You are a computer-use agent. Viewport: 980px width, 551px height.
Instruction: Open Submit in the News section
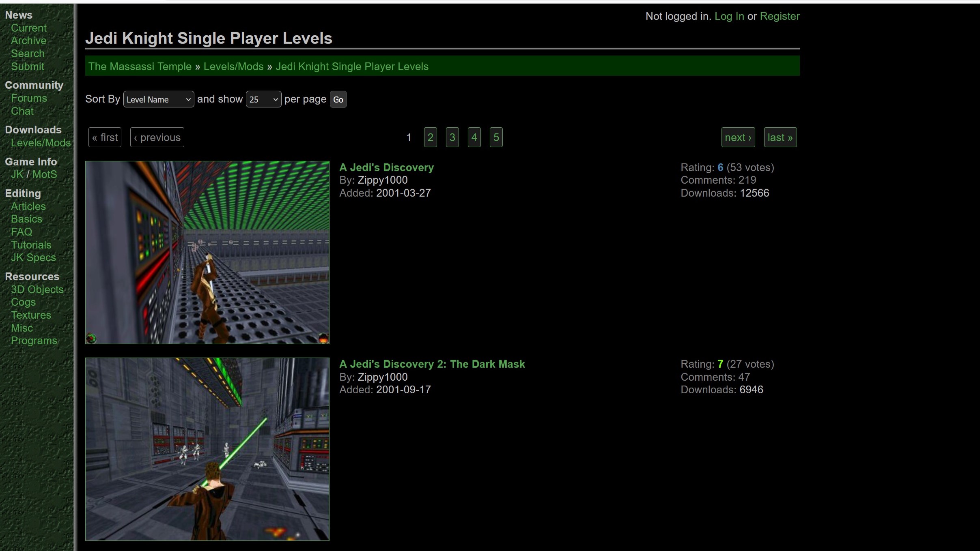(x=28, y=66)
